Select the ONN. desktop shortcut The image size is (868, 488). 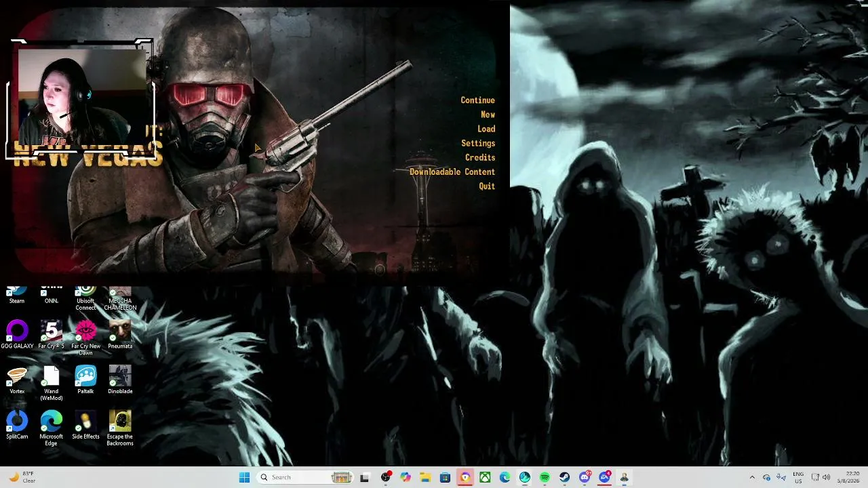(x=52, y=296)
